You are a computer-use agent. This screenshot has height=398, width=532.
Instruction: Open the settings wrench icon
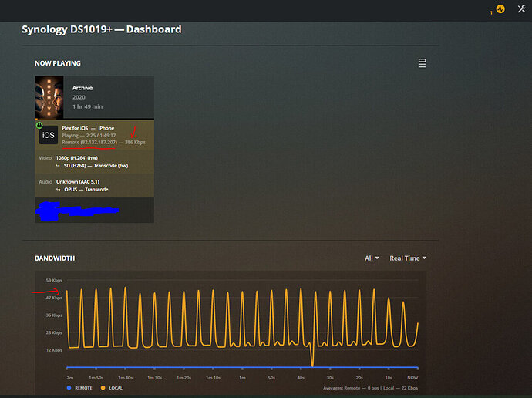(x=521, y=9)
